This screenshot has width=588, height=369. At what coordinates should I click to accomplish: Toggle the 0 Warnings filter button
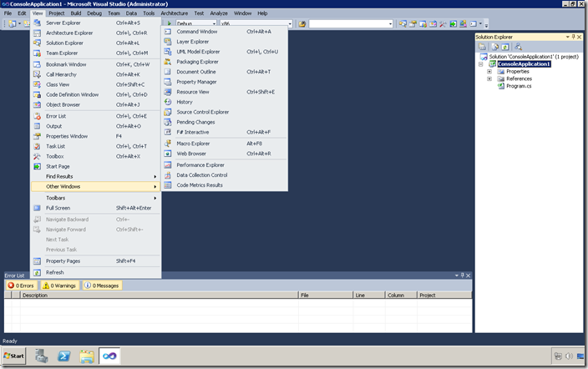point(59,286)
